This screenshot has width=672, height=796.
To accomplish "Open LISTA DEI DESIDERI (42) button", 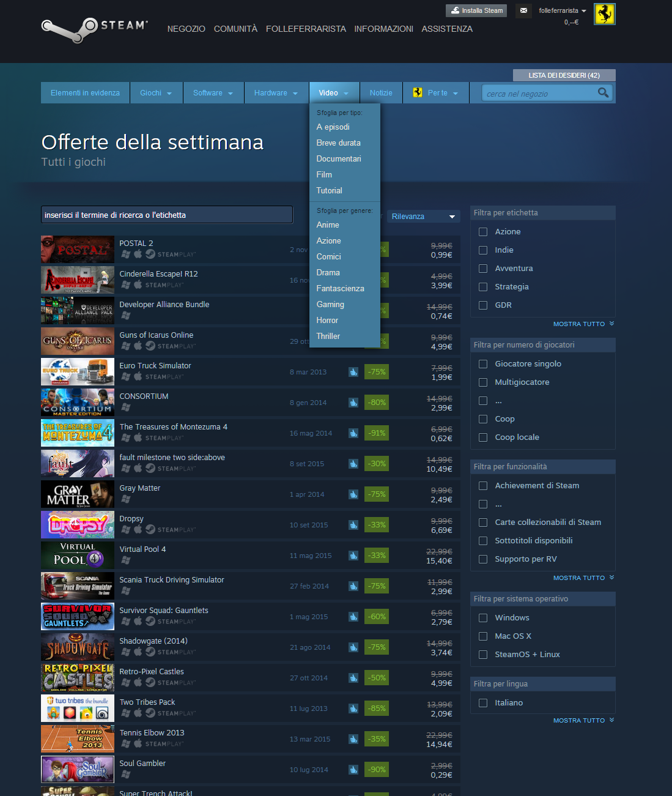I will [x=564, y=75].
